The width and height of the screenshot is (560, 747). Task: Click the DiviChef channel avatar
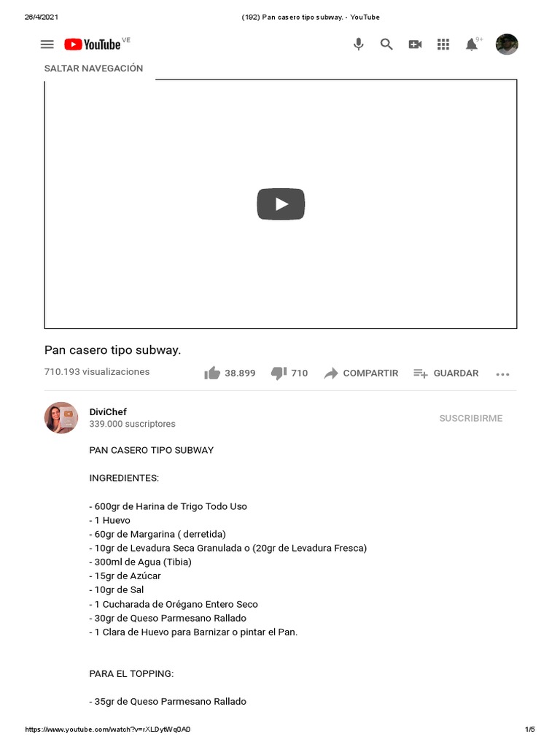coord(61,418)
